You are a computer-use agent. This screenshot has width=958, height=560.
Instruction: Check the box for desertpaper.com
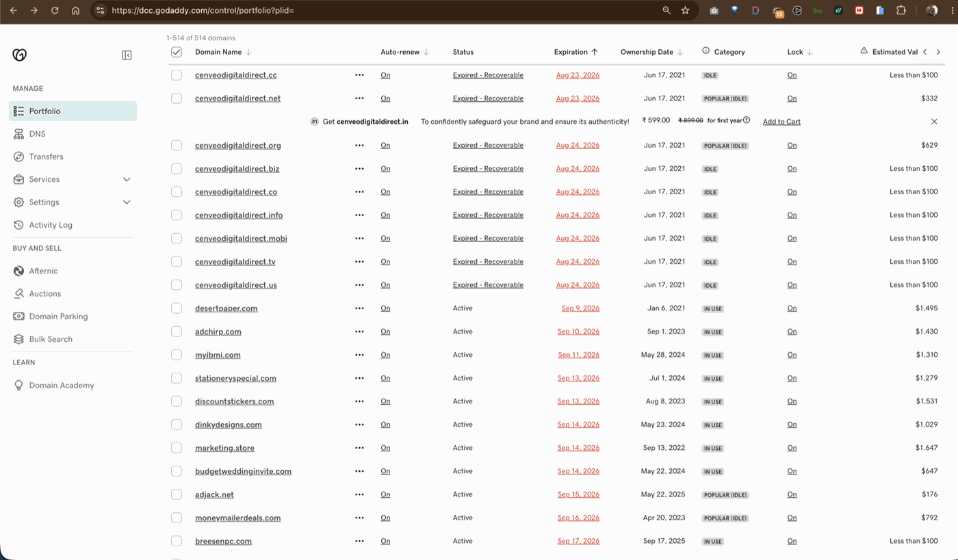click(177, 308)
